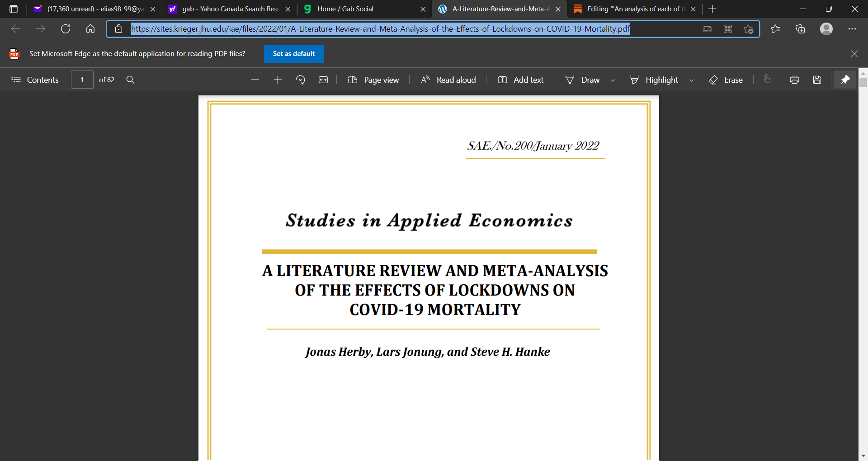Screen dimensions: 868x461
Task: Expand Draw tool options dropdown
Action: coord(613,80)
